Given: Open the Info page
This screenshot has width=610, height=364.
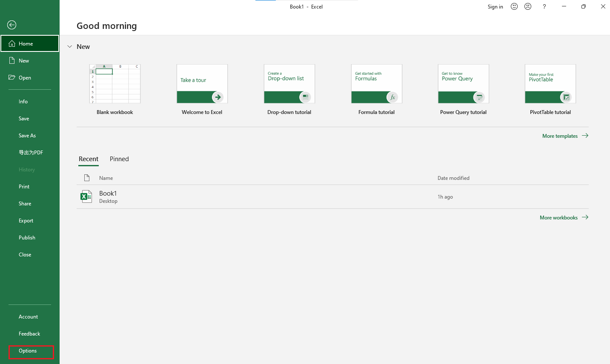Looking at the screenshot, I should [x=30, y=102].
